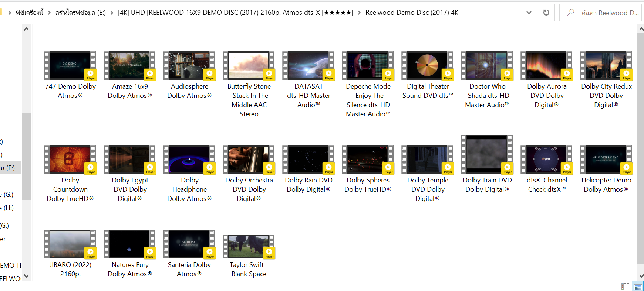Select the JIBARO (2022) 2160p video icon
The height and width of the screenshot is (291, 644).
70,244
